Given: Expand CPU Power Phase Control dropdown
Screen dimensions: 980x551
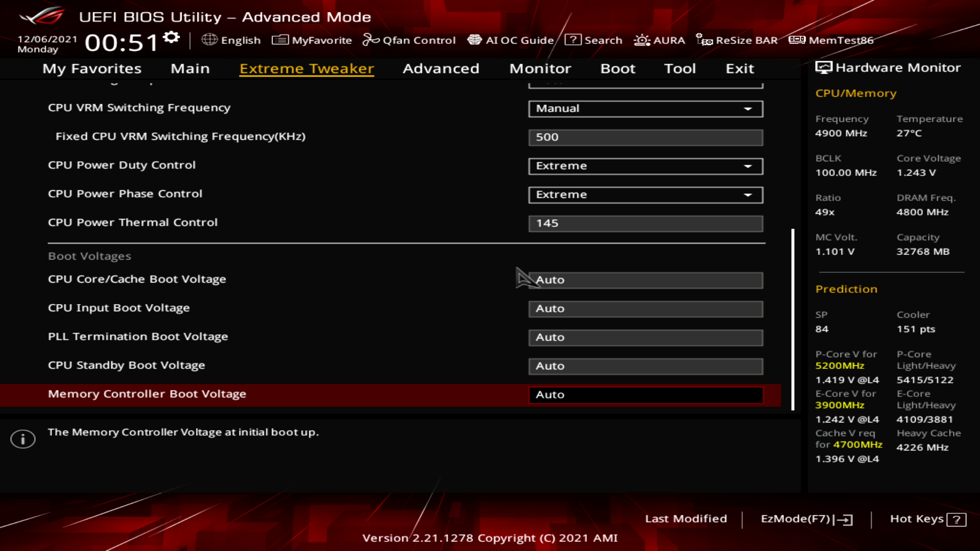Looking at the screenshot, I should click(x=645, y=194).
